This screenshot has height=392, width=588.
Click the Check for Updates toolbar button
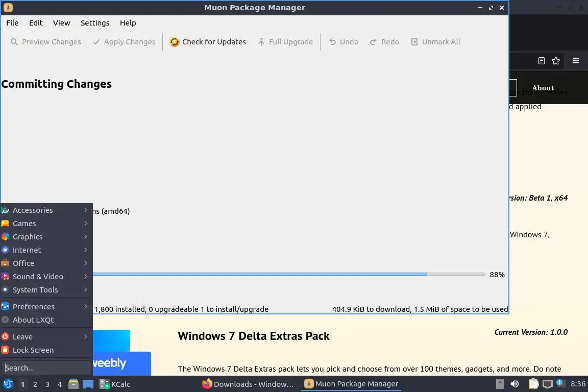208,42
